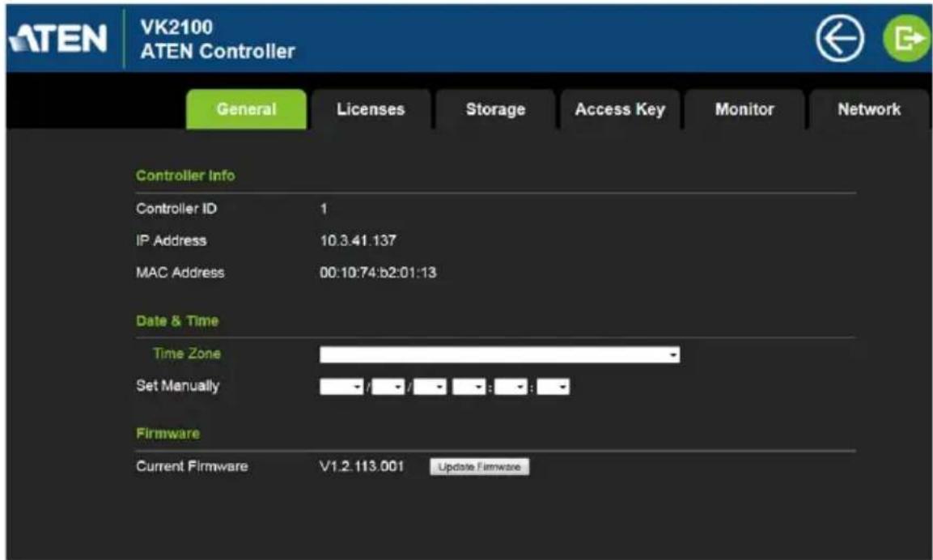Click the Controller Info heading
The height and width of the screenshot is (560, 933).
pyautogui.click(x=185, y=176)
